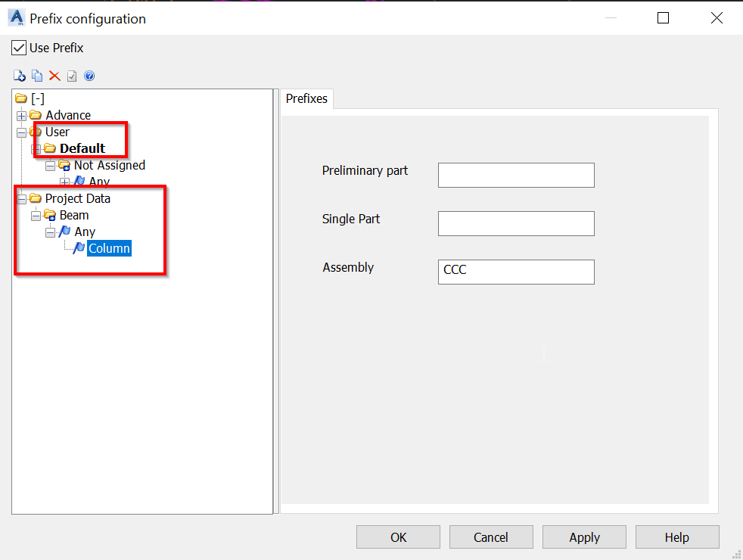Click inside the Assembly field showing CCC
Image resolution: width=743 pixels, height=560 pixels.
coord(516,272)
